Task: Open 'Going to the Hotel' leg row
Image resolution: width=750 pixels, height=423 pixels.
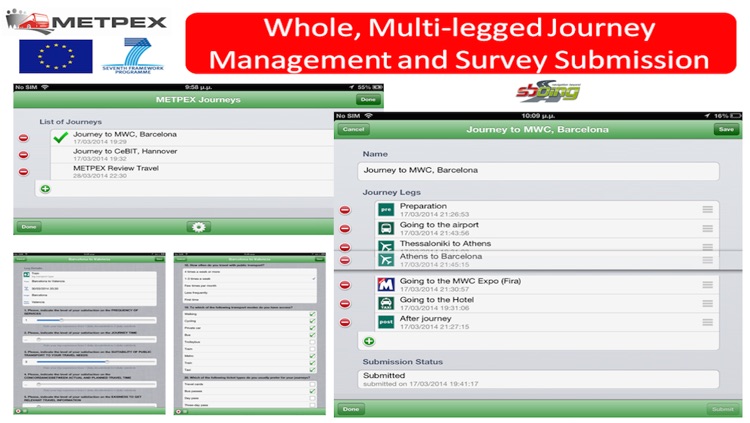Action: (547, 303)
